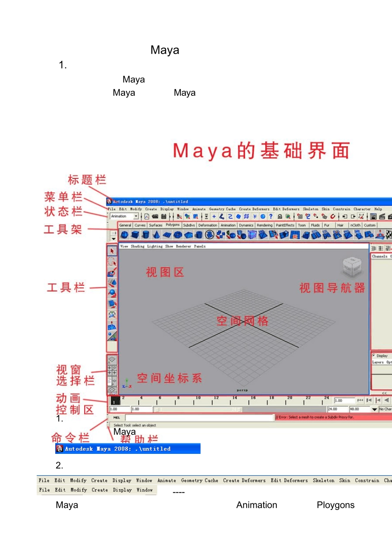Select the Soft Modification tool
Viewport: 392px width, 555px height.
coord(112,325)
